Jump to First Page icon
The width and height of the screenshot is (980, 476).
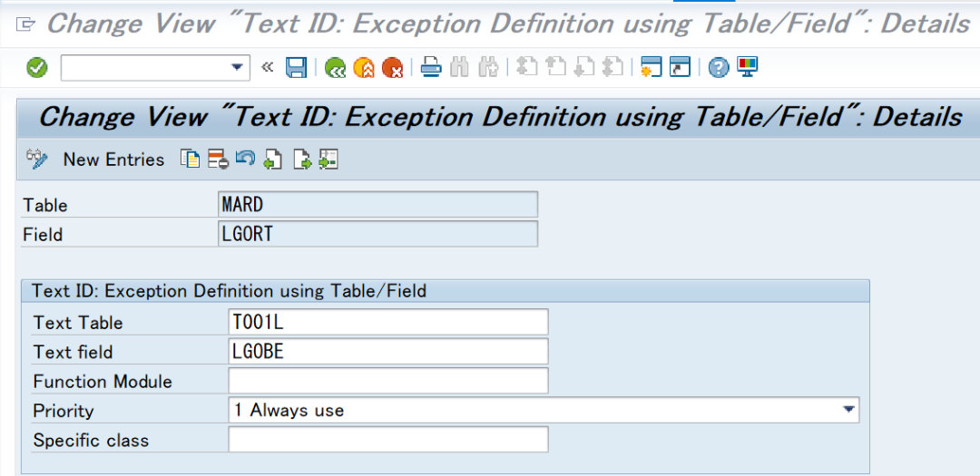click(526, 67)
